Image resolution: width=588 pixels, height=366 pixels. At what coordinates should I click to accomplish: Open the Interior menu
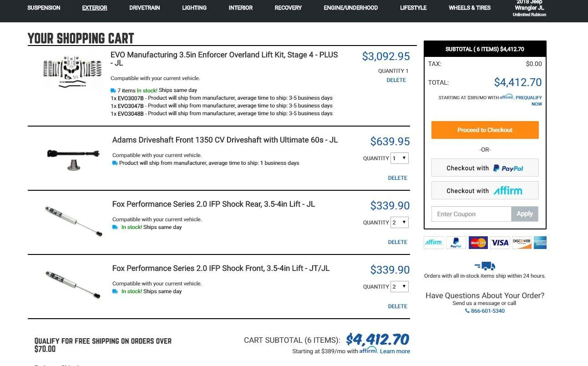[241, 8]
